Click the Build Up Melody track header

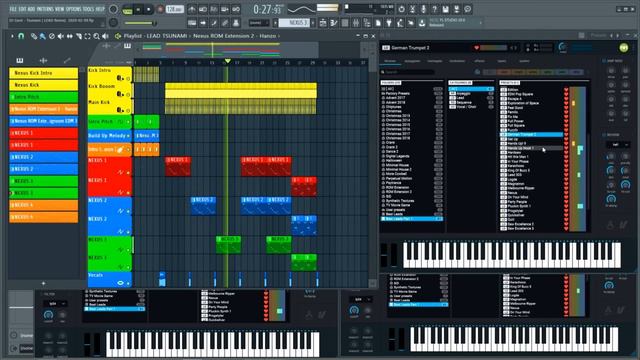109,135
